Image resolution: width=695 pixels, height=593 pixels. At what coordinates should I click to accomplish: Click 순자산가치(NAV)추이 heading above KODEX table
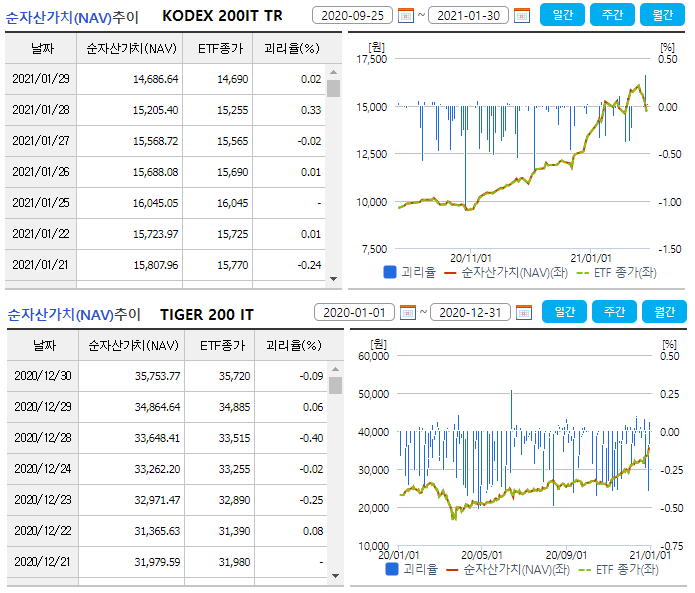[x=72, y=18]
